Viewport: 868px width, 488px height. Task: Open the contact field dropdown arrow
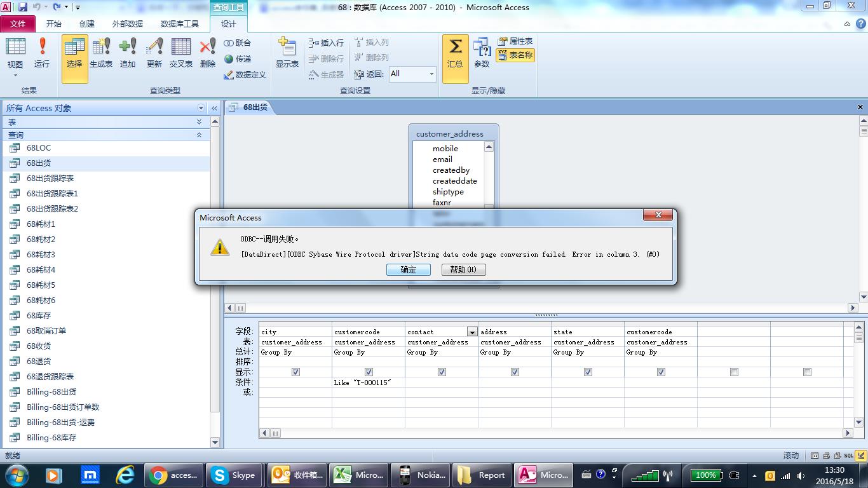[x=472, y=332]
